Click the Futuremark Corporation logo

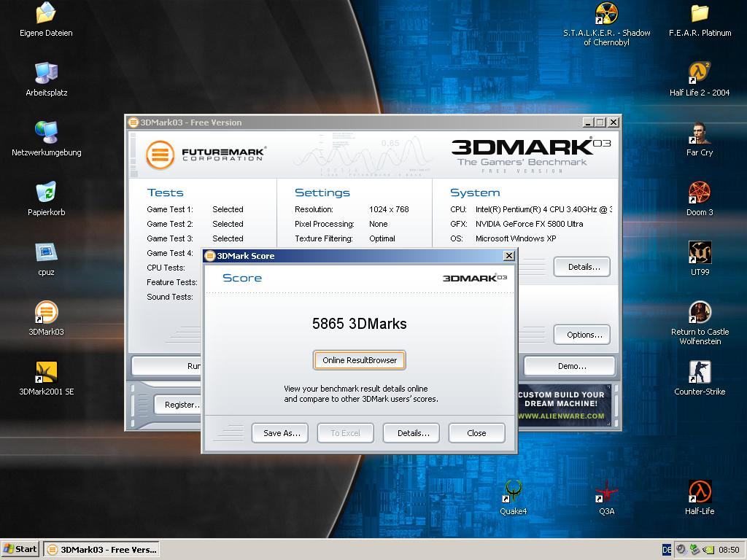coord(206,155)
